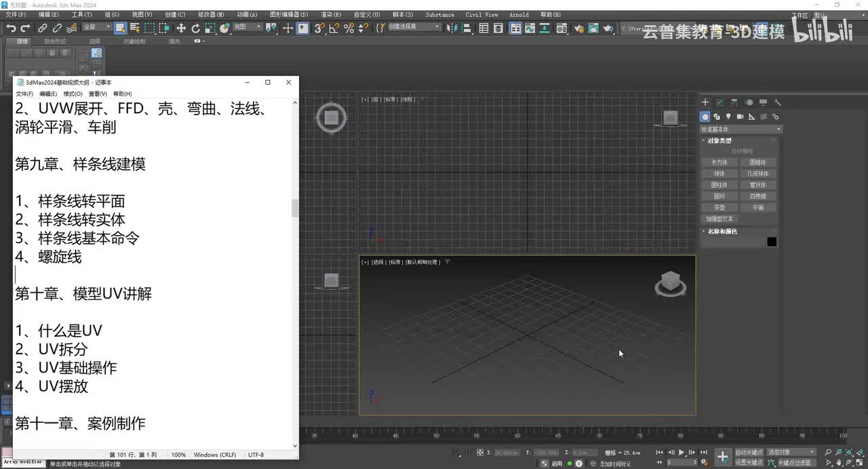Open the 渲染(R) menu in 3ds Max
This screenshot has height=469, width=868.
coord(332,14)
